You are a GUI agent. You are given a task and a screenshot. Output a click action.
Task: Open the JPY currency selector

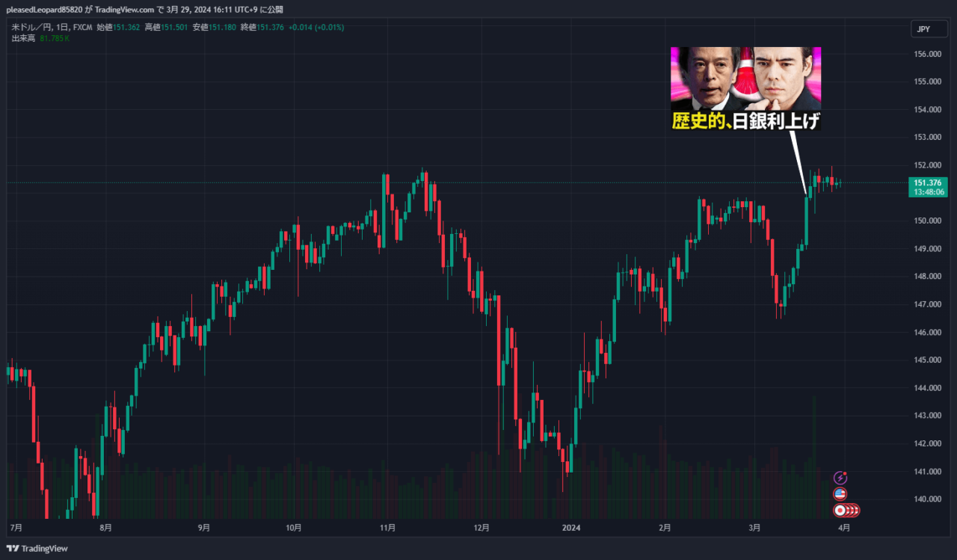pos(925,30)
